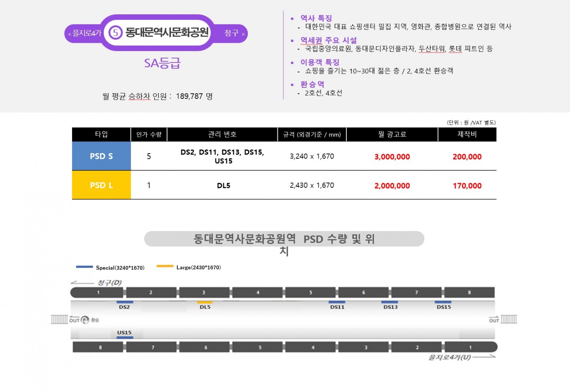Click upper train car number 8
The height and width of the screenshot is (392, 570).
pyautogui.click(x=469, y=293)
